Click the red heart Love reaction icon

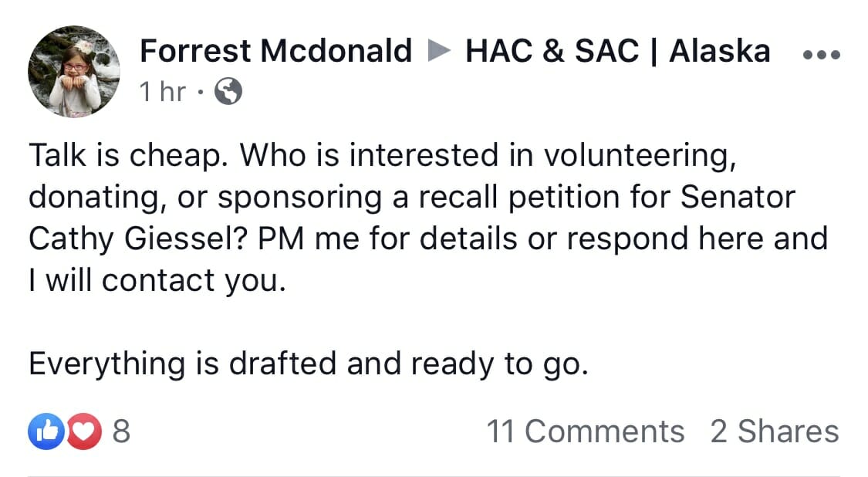coord(84,431)
